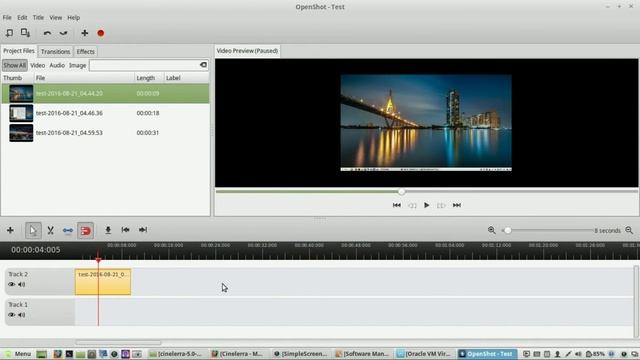640x360 pixels.
Task: Sort by the Length column header
Action: 149,78
